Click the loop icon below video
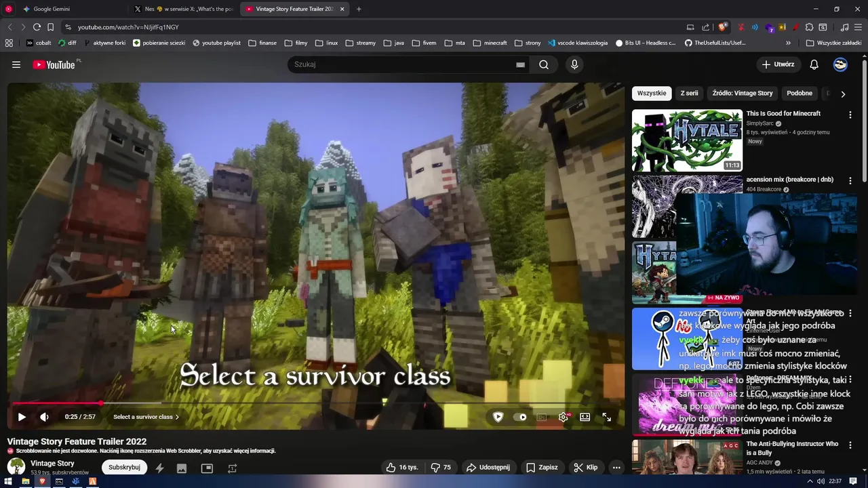This screenshot has height=488, width=868. (x=232, y=468)
